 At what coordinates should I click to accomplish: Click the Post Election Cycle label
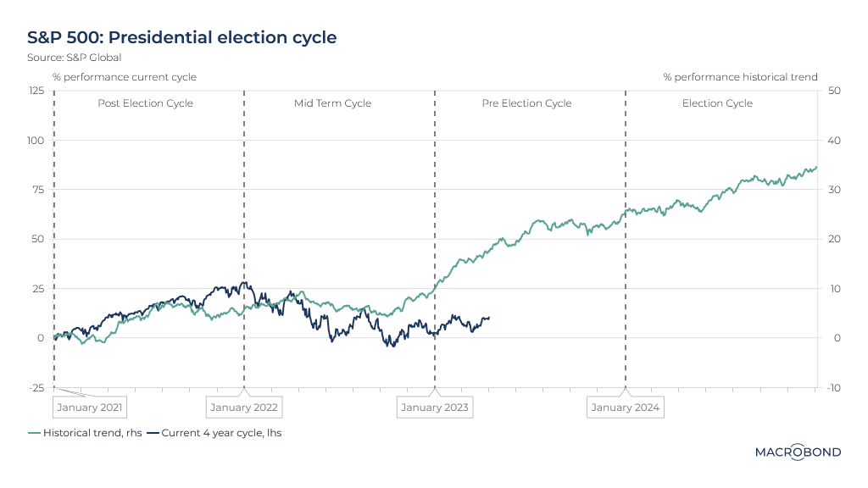pos(146,103)
